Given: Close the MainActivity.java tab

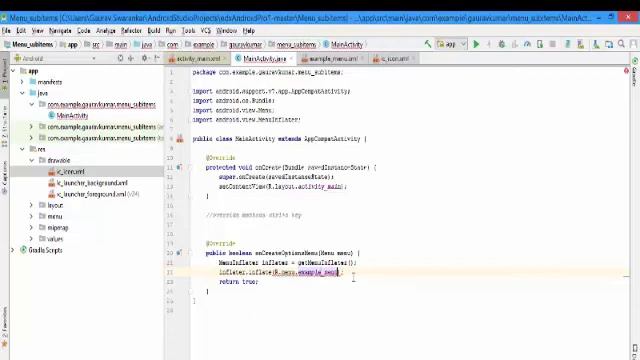Looking at the screenshot, I should [x=291, y=59].
